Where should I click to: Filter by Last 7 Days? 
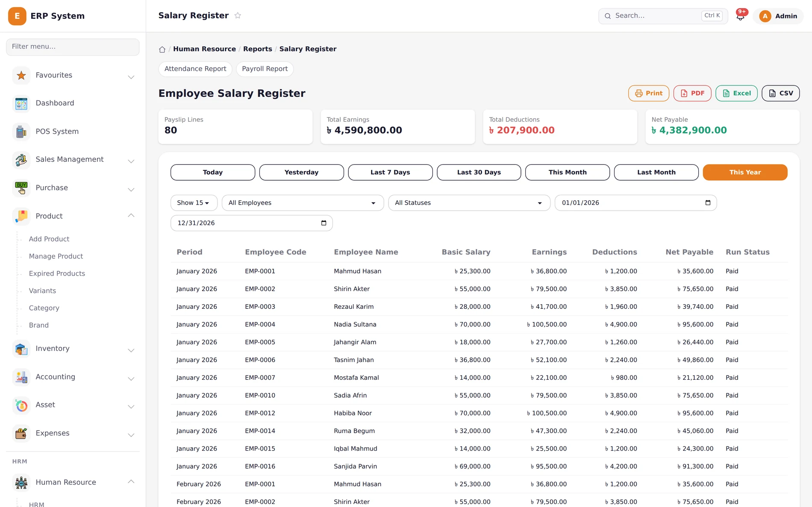(390, 173)
